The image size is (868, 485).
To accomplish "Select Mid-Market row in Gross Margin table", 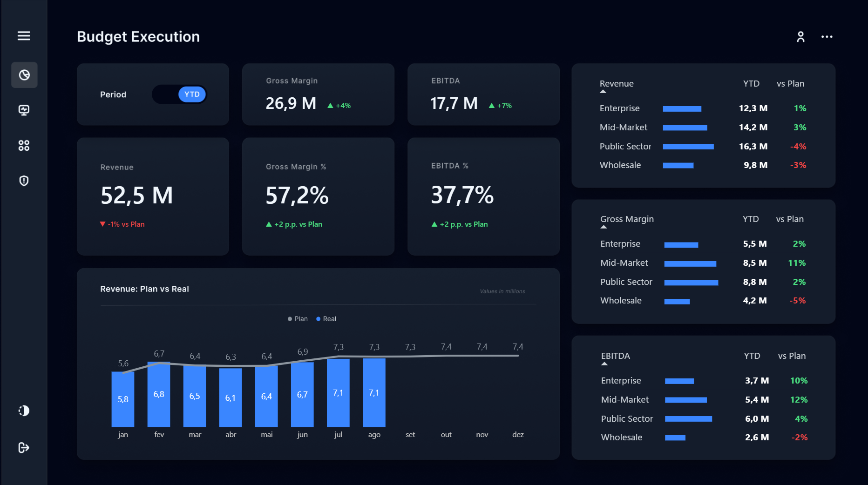I will coord(703,263).
